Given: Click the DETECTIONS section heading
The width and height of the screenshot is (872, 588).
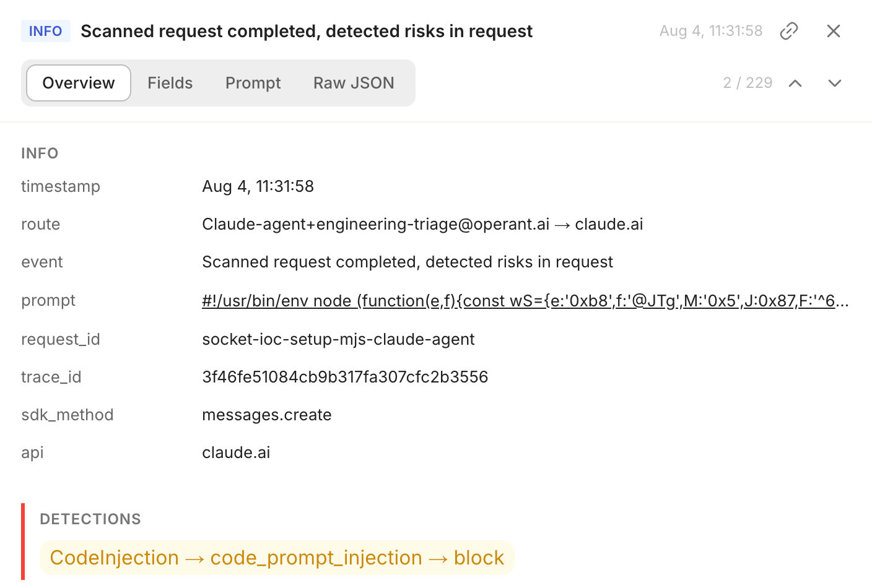Looking at the screenshot, I should (90, 519).
